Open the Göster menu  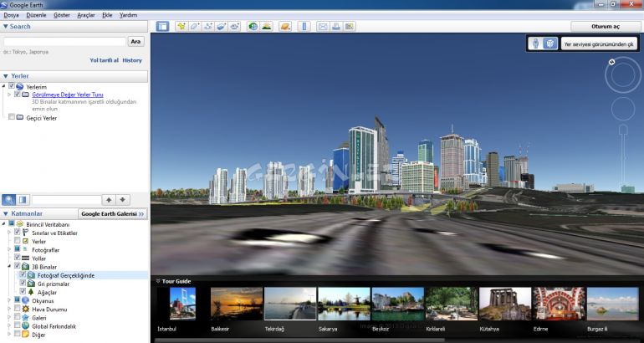tap(62, 15)
